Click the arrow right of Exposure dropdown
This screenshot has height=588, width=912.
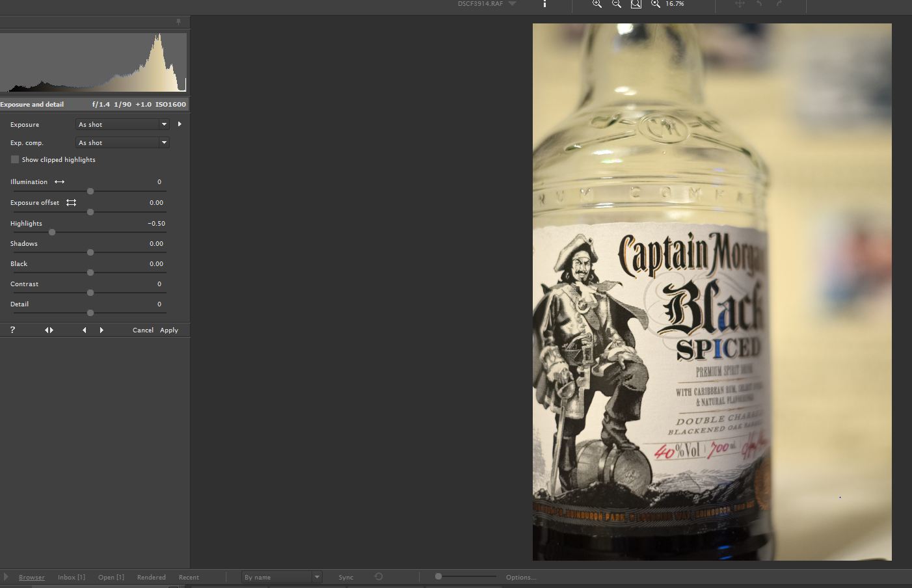[180, 124]
